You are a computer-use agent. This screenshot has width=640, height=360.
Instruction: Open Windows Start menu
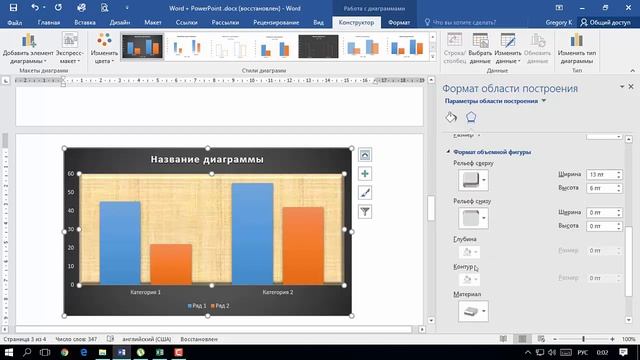[x=8, y=352]
